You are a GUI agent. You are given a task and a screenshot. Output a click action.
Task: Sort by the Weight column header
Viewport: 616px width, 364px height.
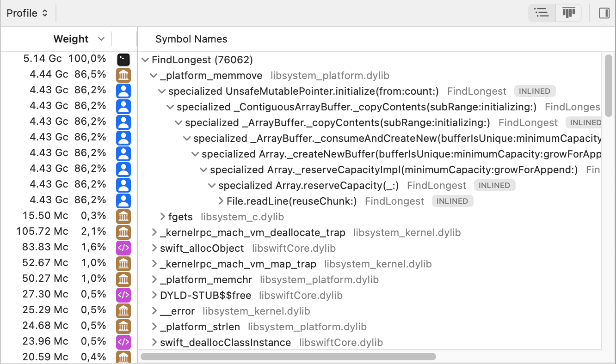(x=71, y=39)
